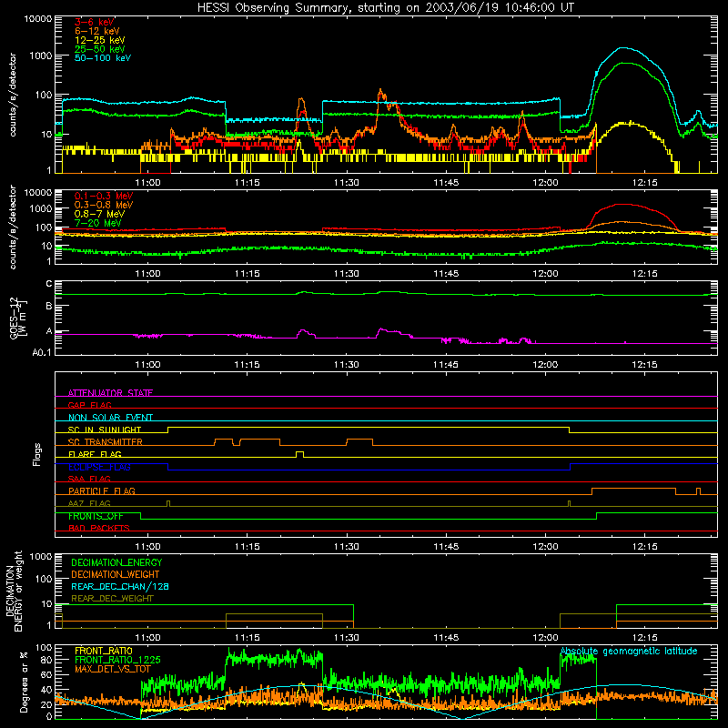Select the 12:15 tick under the GOES-12 panel
Screen dimensions: 728x728
(644, 365)
